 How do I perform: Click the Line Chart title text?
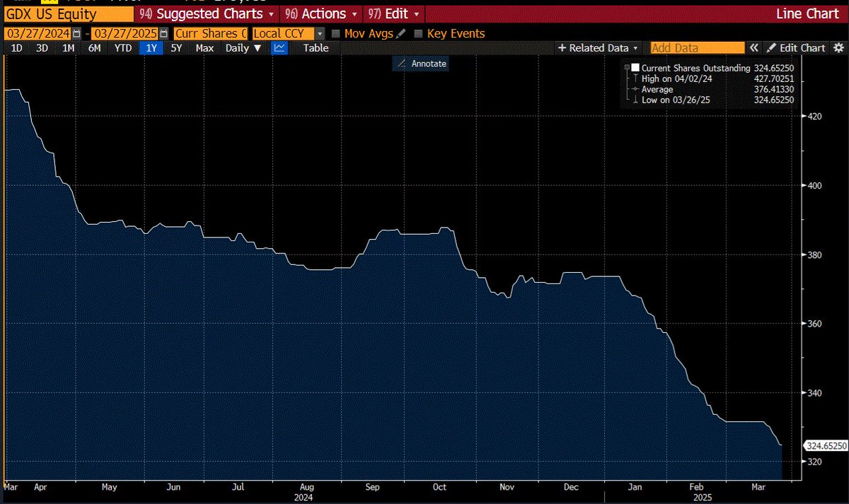pyautogui.click(x=808, y=13)
